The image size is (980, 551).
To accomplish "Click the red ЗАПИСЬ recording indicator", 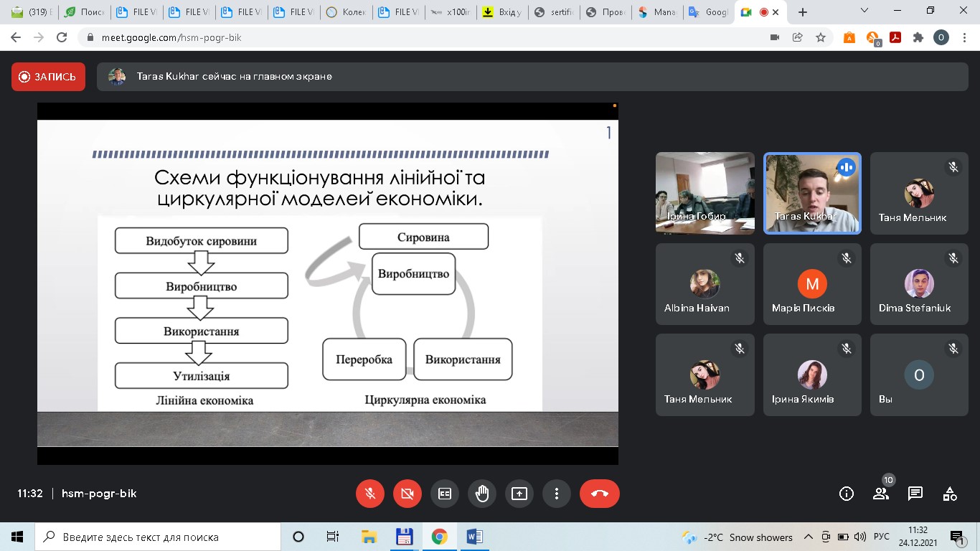I will [x=48, y=77].
